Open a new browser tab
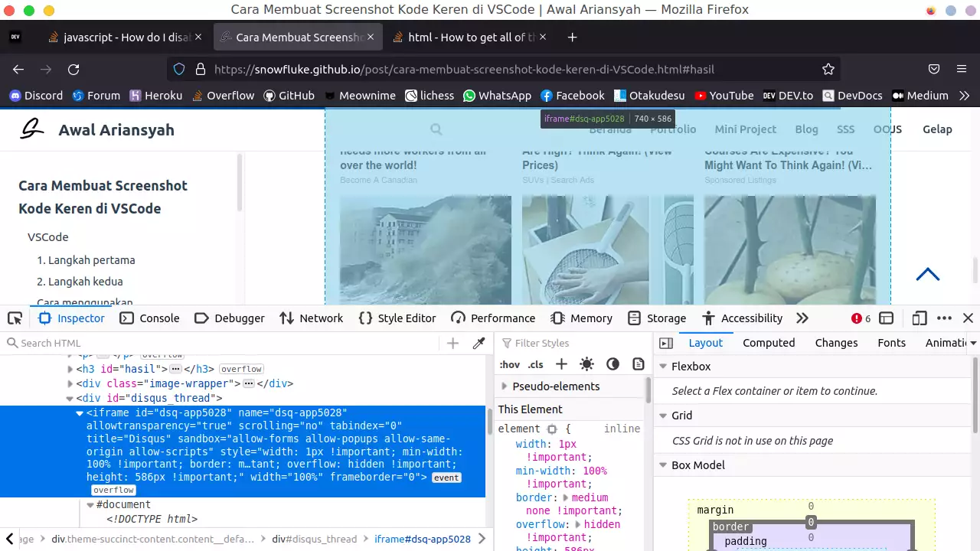 click(x=572, y=37)
